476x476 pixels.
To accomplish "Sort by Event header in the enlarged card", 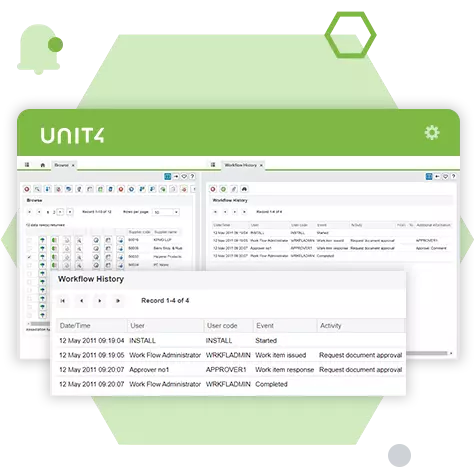I will click(x=285, y=326).
